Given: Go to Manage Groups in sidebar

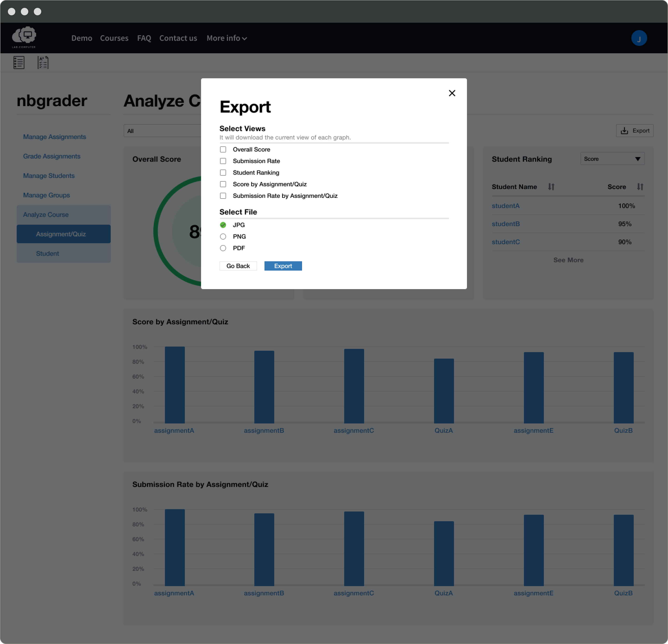Looking at the screenshot, I should click(46, 195).
